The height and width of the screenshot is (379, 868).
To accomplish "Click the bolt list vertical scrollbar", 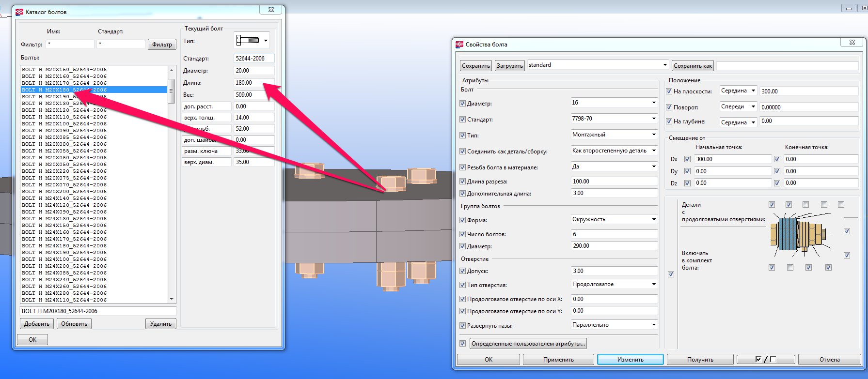I will (171, 184).
